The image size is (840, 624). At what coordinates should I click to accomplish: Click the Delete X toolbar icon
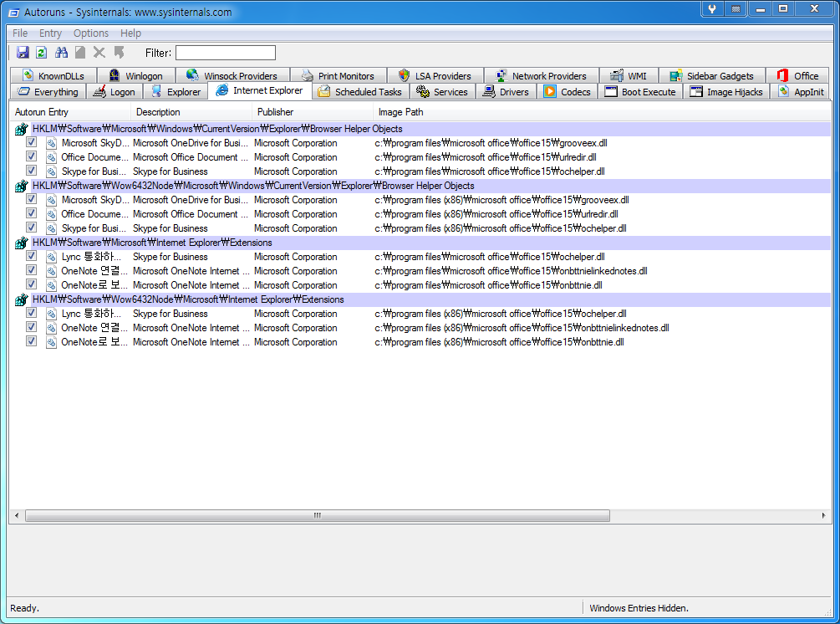pyautogui.click(x=99, y=53)
